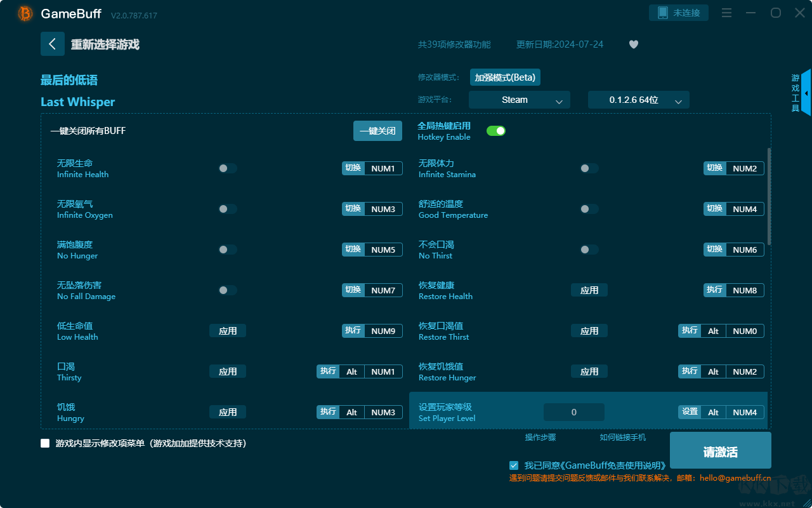Image resolution: width=812 pixels, height=508 pixels.
Task: Click the one-key close all button
Action: (377, 131)
